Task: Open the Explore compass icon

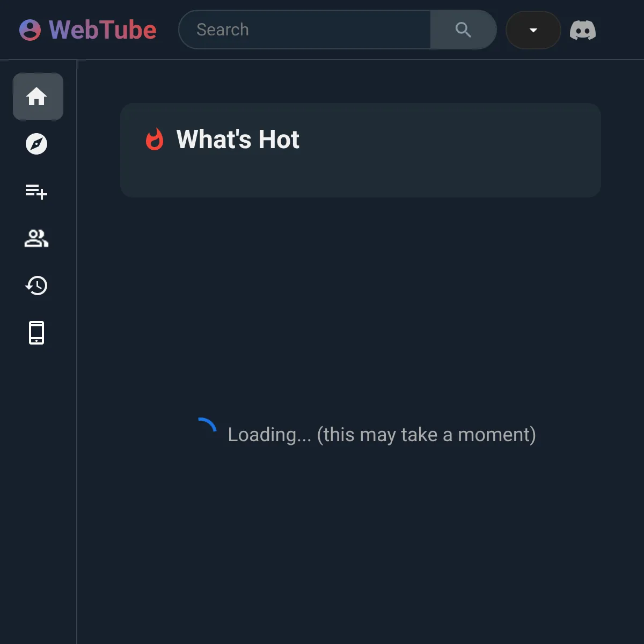Action: click(37, 144)
